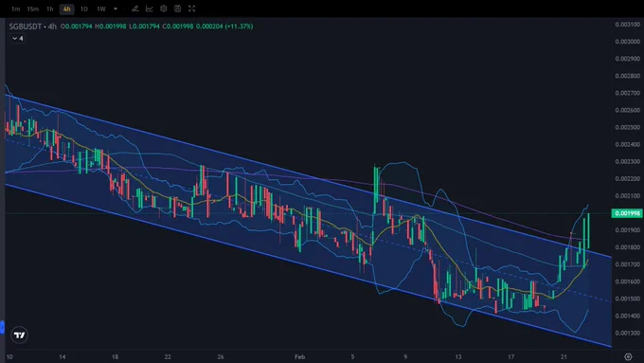
Task: Change interval to 1W
Action: [101, 9]
